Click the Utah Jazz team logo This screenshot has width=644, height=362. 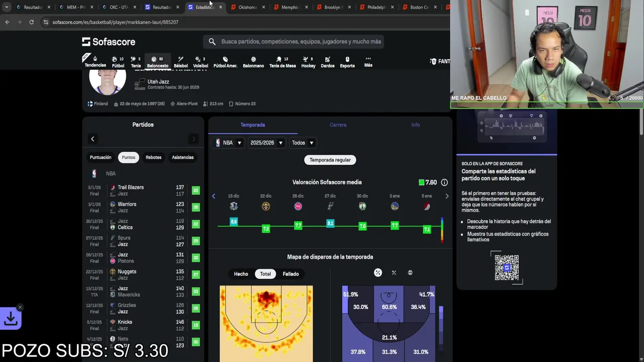[x=139, y=84]
